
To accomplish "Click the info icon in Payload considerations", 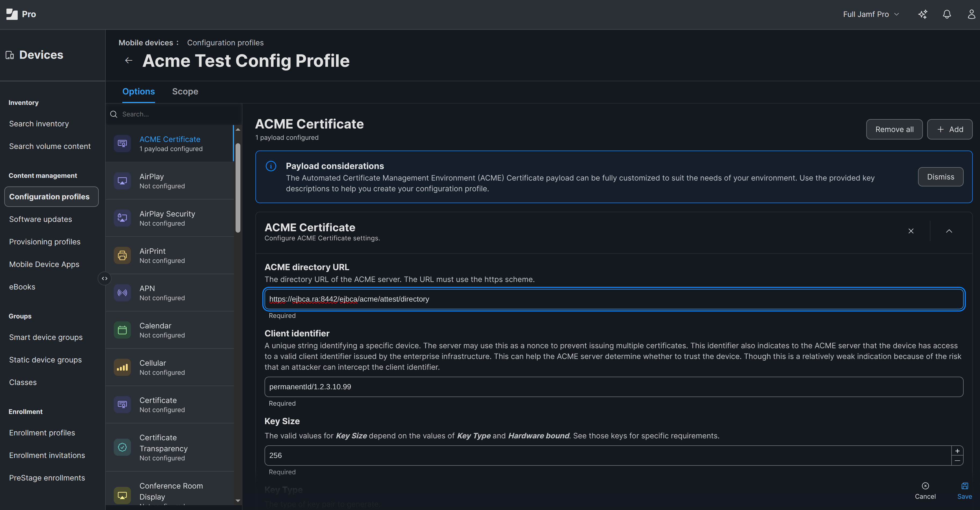I will [x=271, y=166].
